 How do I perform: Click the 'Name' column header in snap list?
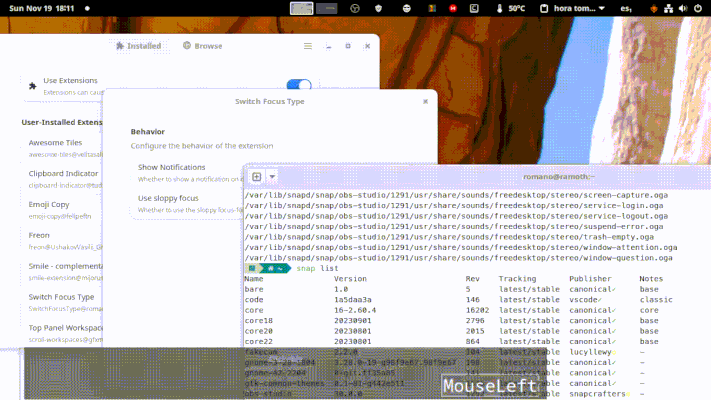(x=254, y=279)
